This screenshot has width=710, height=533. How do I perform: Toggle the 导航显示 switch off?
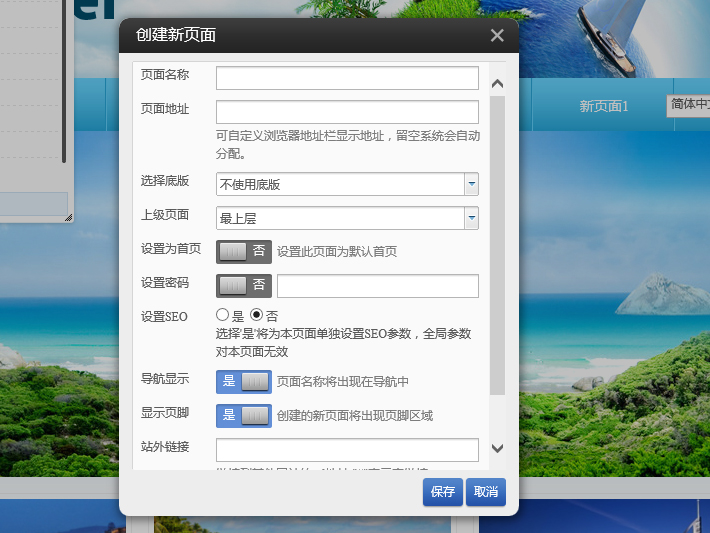244,381
